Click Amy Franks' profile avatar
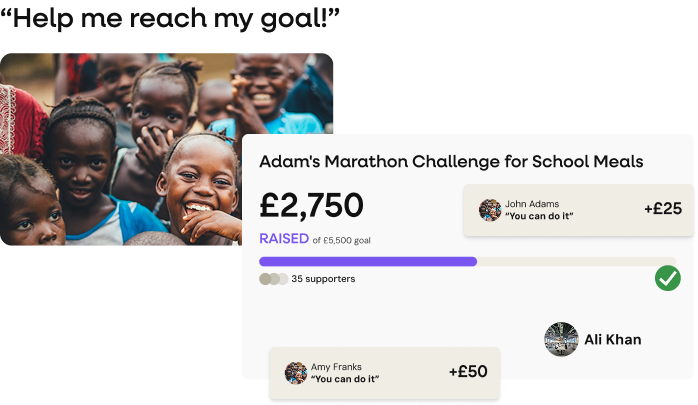Image resolution: width=698 pixels, height=405 pixels. pos(295,373)
